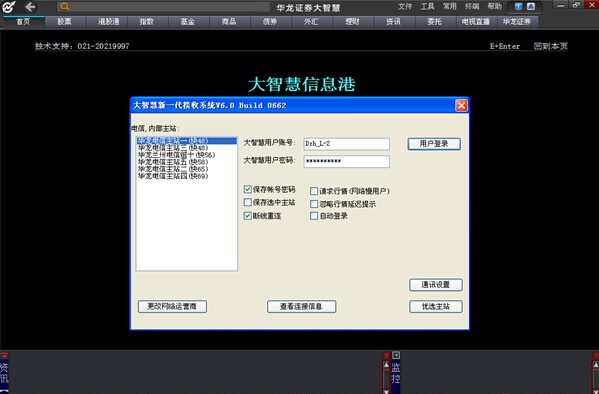This screenshot has width=599, height=394.
Task: Click the 回到本页 link
Action: pos(550,46)
